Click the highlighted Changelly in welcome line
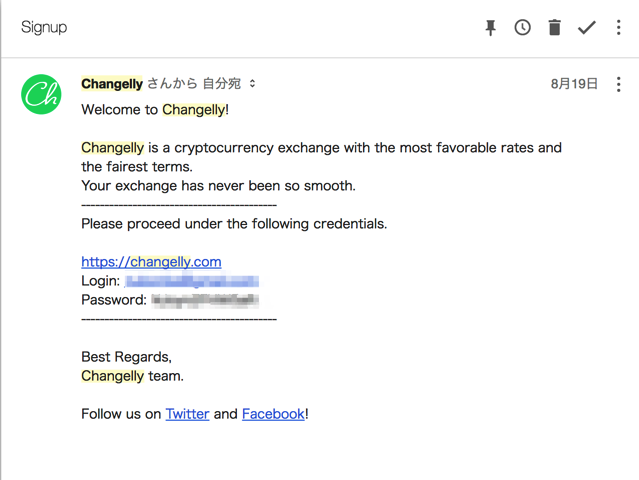Image resolution: width=639 pixels, height=480 pixels. click(194, 110)
